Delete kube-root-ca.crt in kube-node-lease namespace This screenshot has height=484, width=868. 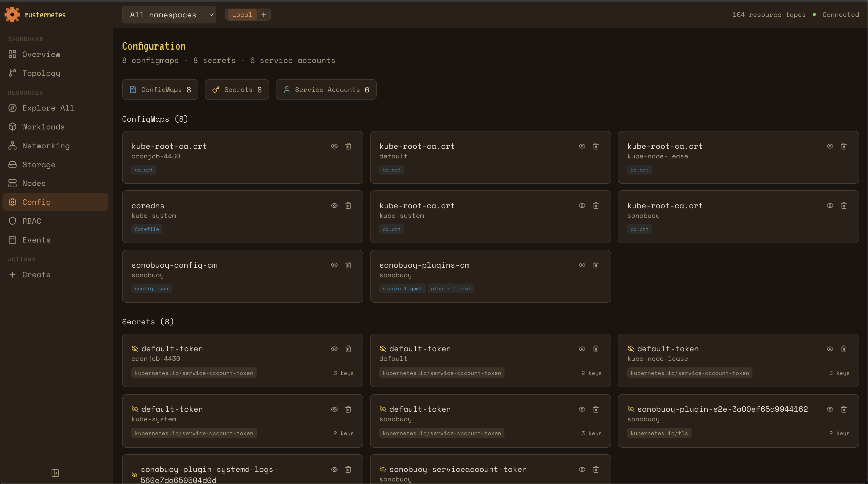(844, 146)
